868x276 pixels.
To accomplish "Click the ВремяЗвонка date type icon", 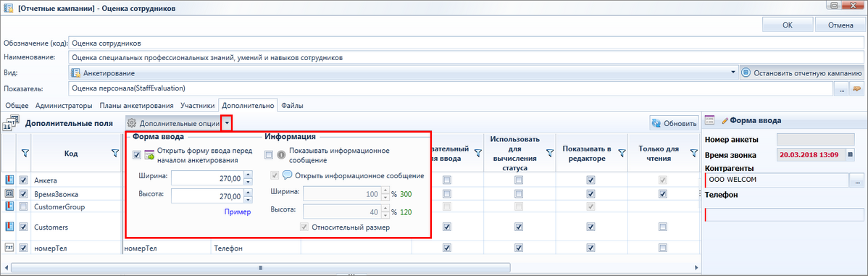I will pyautogui.click(x=9, y=193).
